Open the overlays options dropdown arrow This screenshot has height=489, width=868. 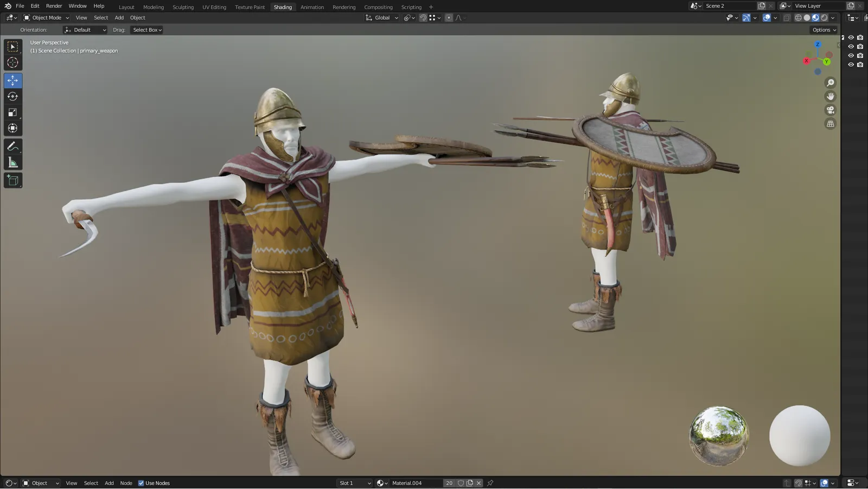775,18
